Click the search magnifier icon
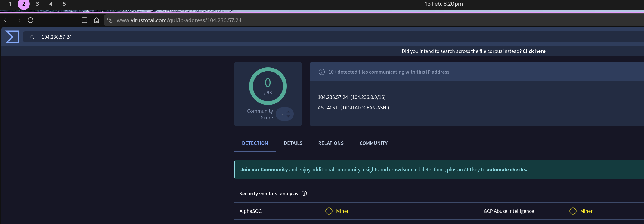 tap(32, 37)
